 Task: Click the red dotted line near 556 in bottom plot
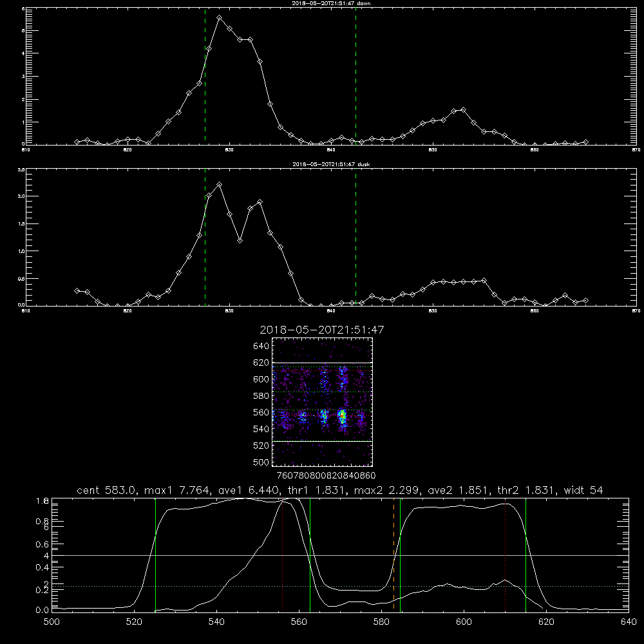(282, 554)
